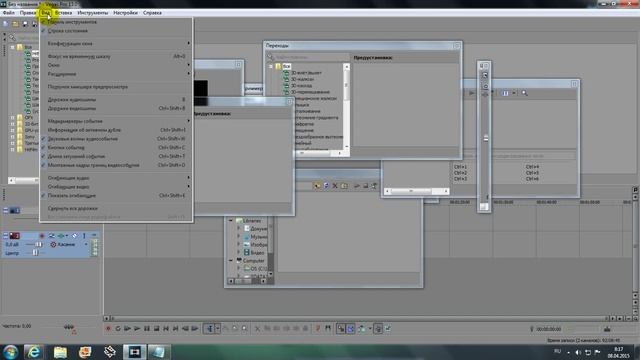
Task: Click the Open folder icon in top toolbar
Action: tap(16, 24)
